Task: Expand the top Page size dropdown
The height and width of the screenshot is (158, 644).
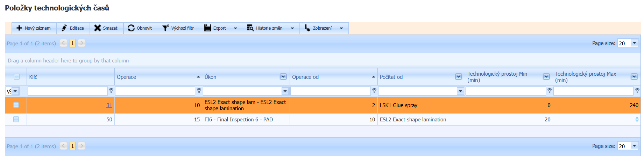Action: pos(634,43)
